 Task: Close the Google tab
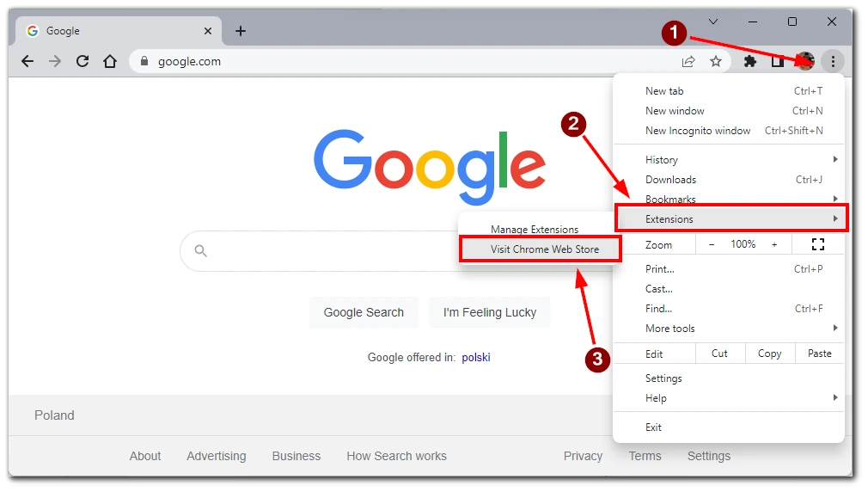(208, 31)
